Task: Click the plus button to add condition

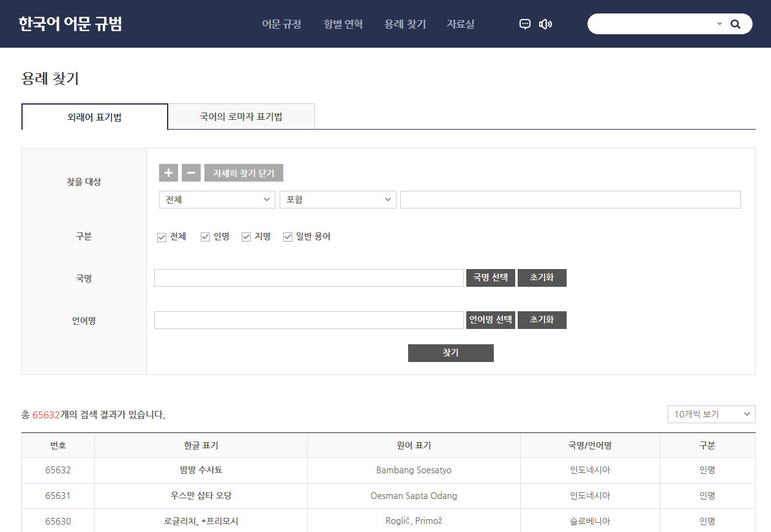Action: 168,173
